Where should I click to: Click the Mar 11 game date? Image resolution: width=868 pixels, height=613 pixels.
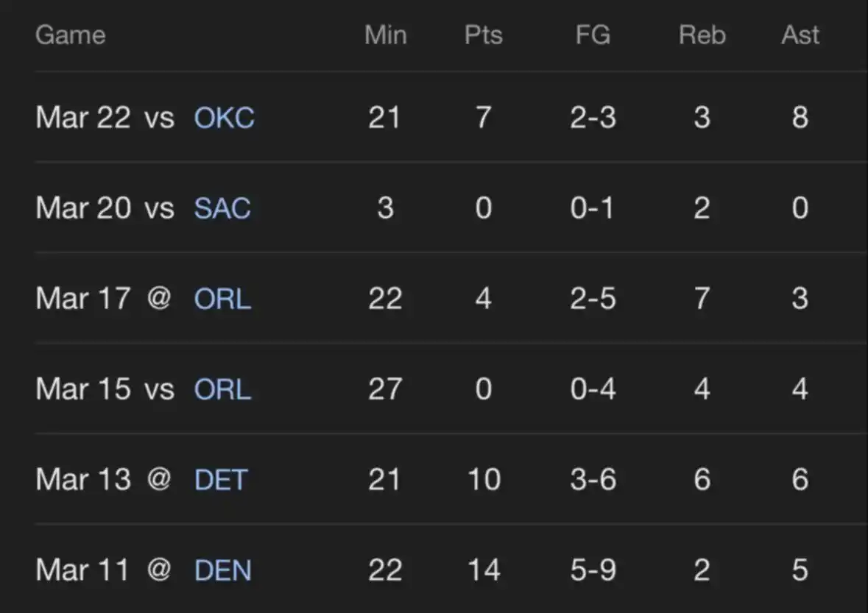(x=82, y=570)
